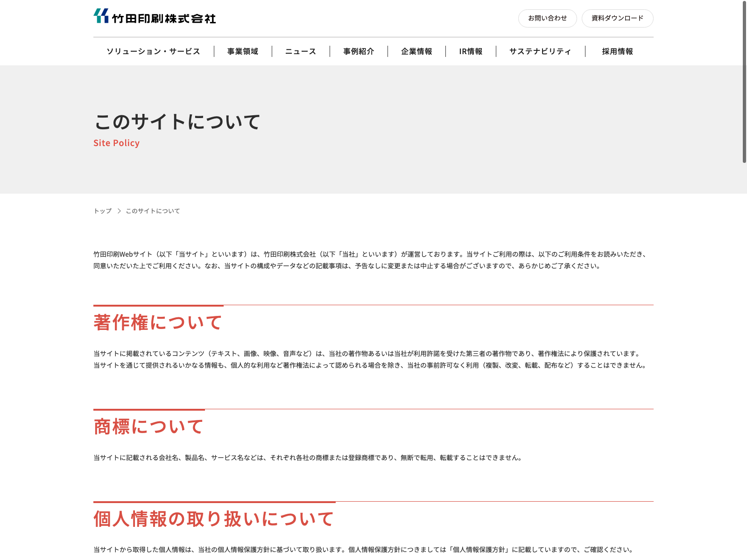This screenshot has height=560, width=747.
Task: Click the 著作権について section heading
Action: point(158,322)
